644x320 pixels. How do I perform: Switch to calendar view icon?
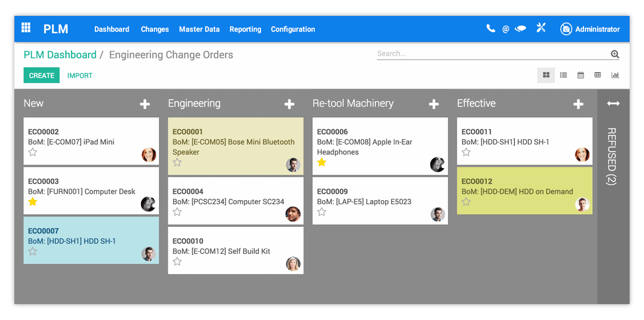coord(580,75)
